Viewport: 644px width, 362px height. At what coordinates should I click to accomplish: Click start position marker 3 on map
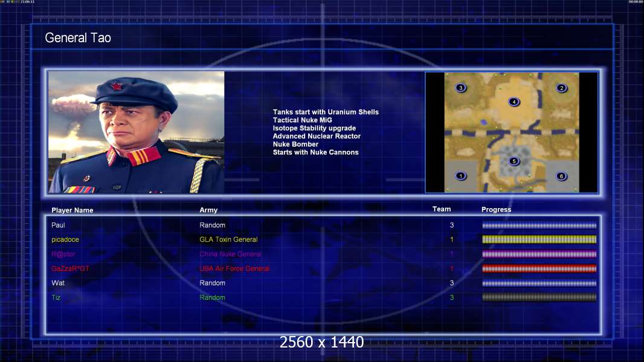pos(461,87)
